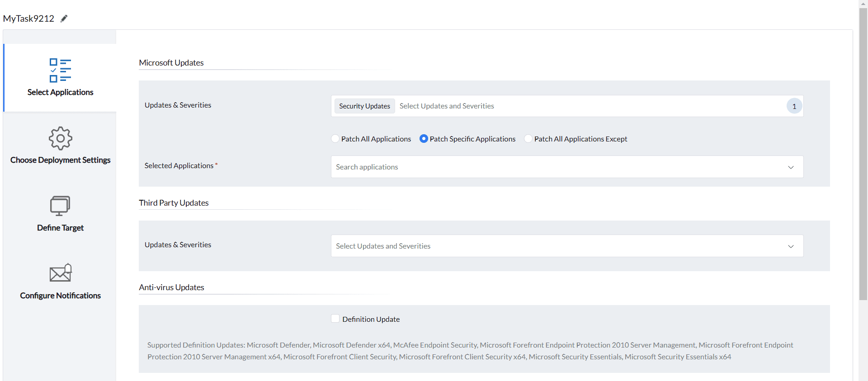Open the Configure Notifications envelope icon
The width and height of the screenshot is (868, 381).
60,273
